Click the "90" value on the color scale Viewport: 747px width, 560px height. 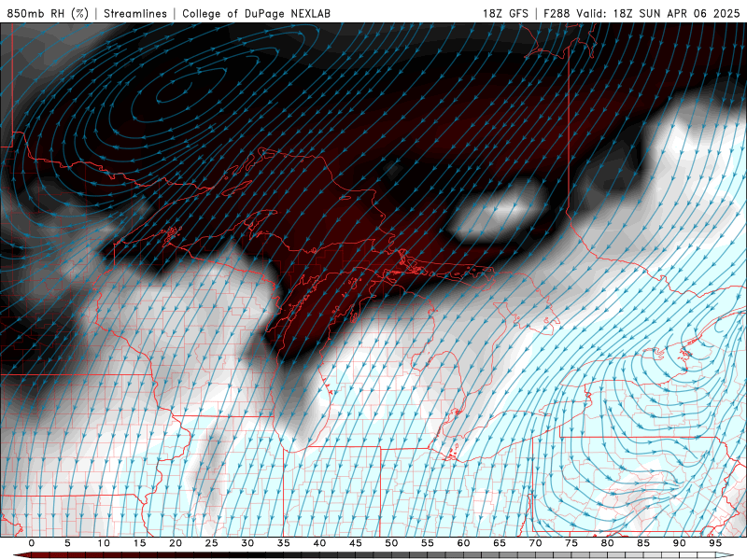680,543
